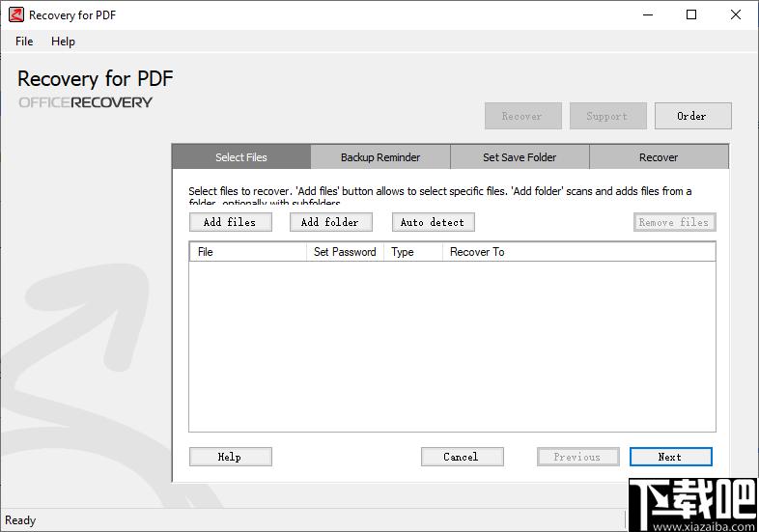Click the Type column header
Screen dimensions: 759x532
tap(413, 252)
